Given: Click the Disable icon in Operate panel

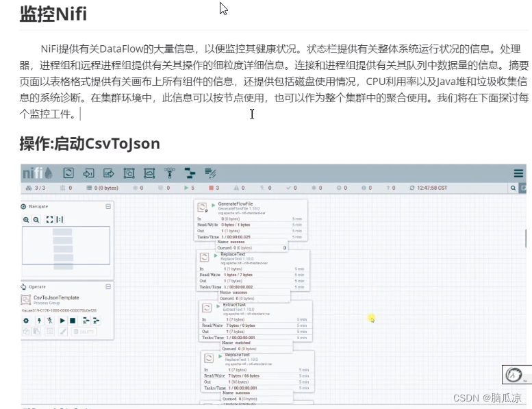Looking at the screenshot, I should tap(49, 321).
